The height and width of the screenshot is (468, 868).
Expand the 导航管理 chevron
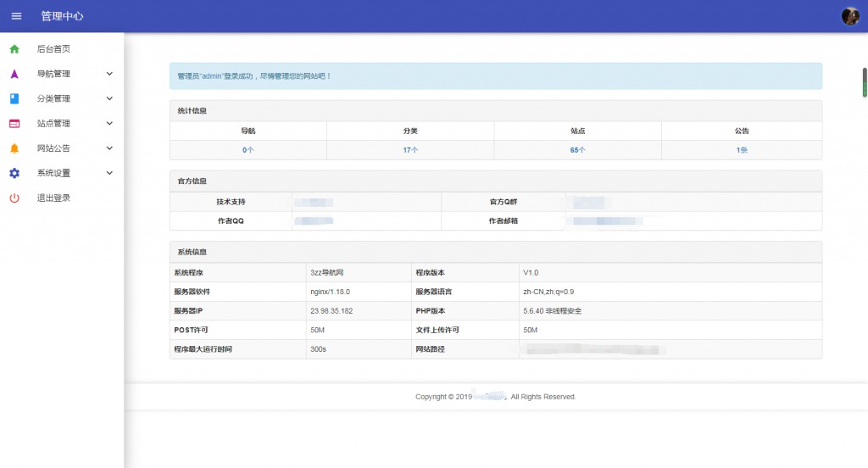pos(109,74)
